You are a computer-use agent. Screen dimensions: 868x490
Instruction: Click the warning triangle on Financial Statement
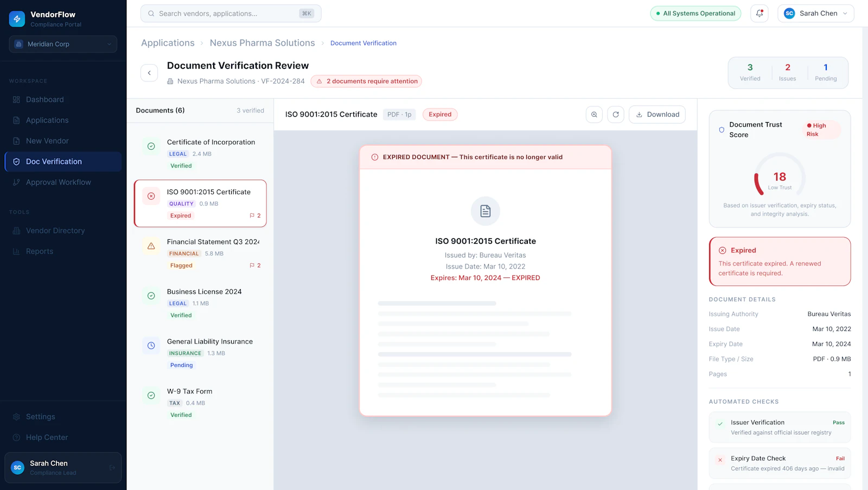click(151, 246)
